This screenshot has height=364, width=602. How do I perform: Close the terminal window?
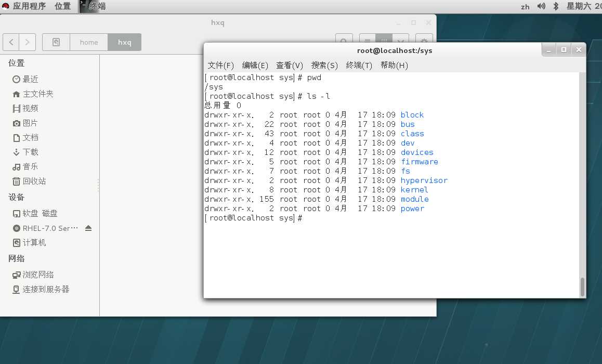click(579, 49)
